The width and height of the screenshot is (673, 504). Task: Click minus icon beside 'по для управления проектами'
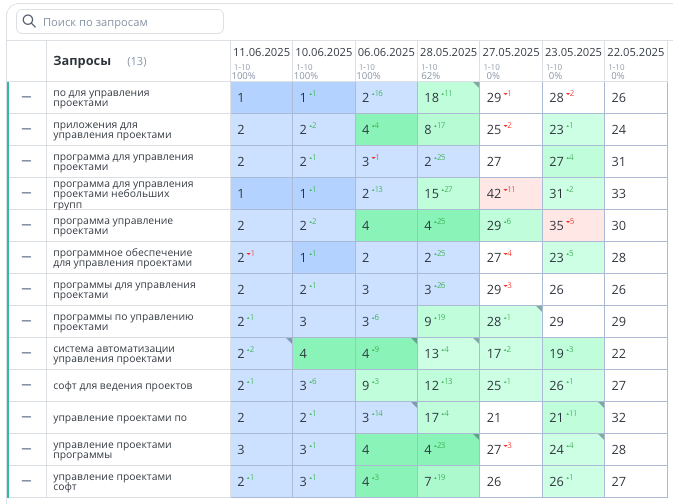pos(27,97)
